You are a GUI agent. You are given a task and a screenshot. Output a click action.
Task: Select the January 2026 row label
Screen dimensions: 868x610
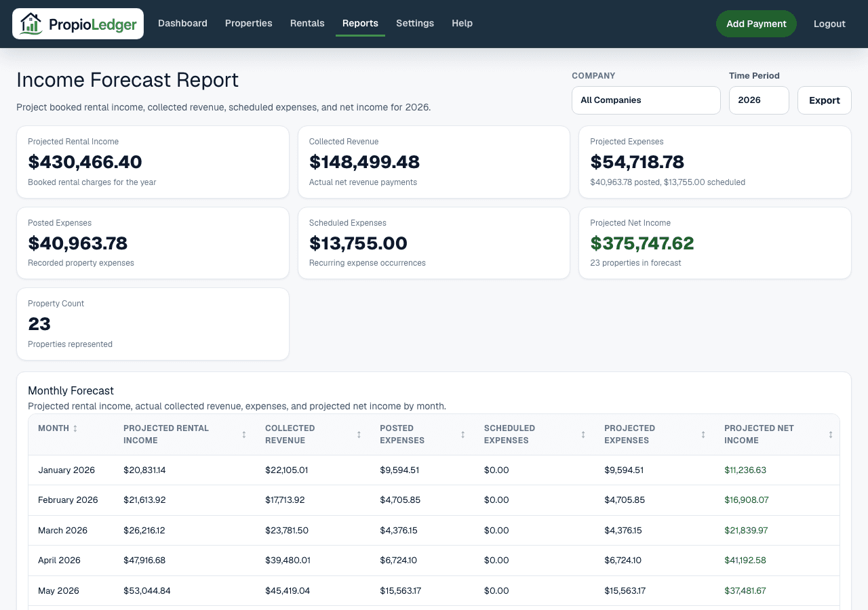click(66, 470)
